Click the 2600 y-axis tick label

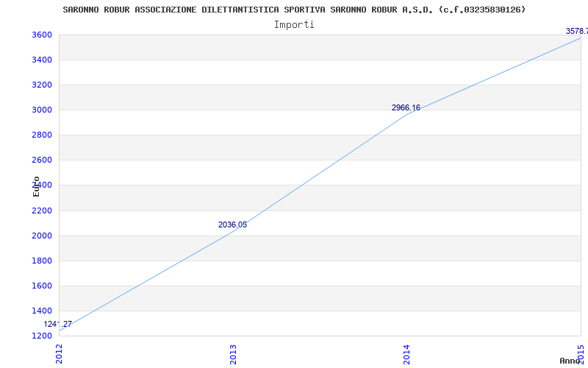tap(42, 160)
